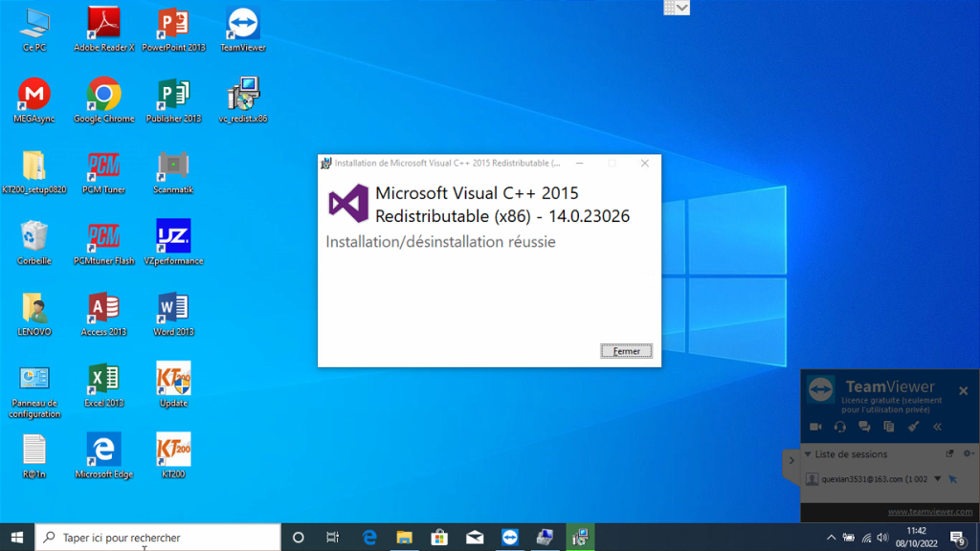Select the MEGAsync desktop shortcut
The height and width of the screenshot is (551, 980).
(34, 100)
